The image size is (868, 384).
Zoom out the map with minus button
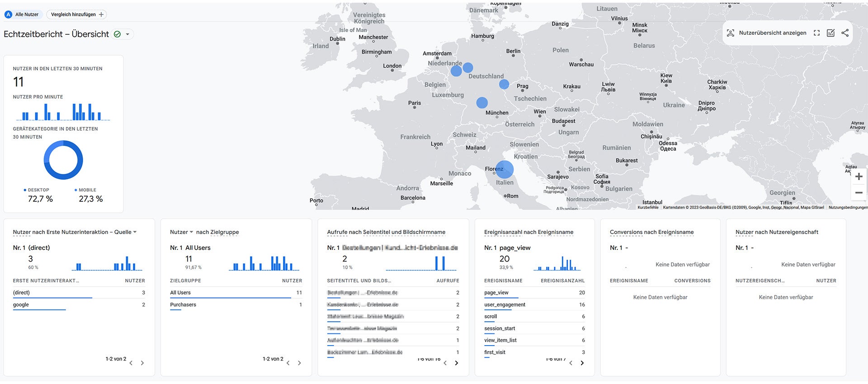pyautogui.click(x=859, y=192)
